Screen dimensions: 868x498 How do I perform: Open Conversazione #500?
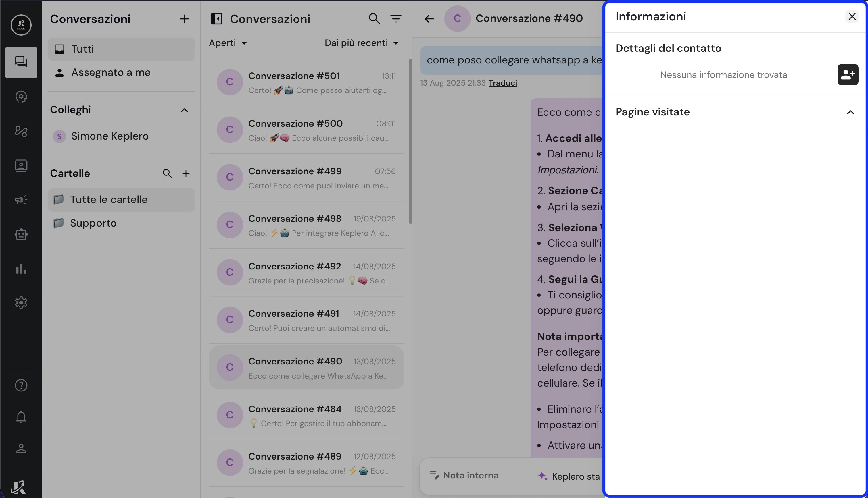(x=306, y=130)
